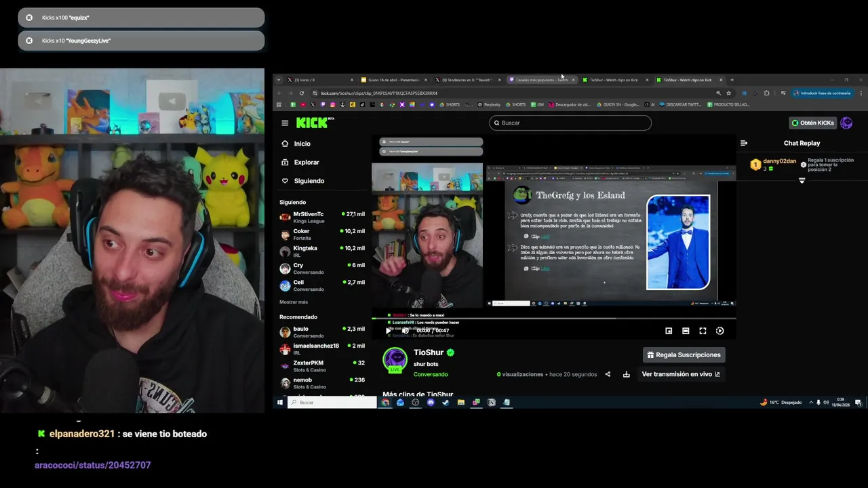Download the clip with the download icon
868x488 pixels.
[x=626, y=374]
